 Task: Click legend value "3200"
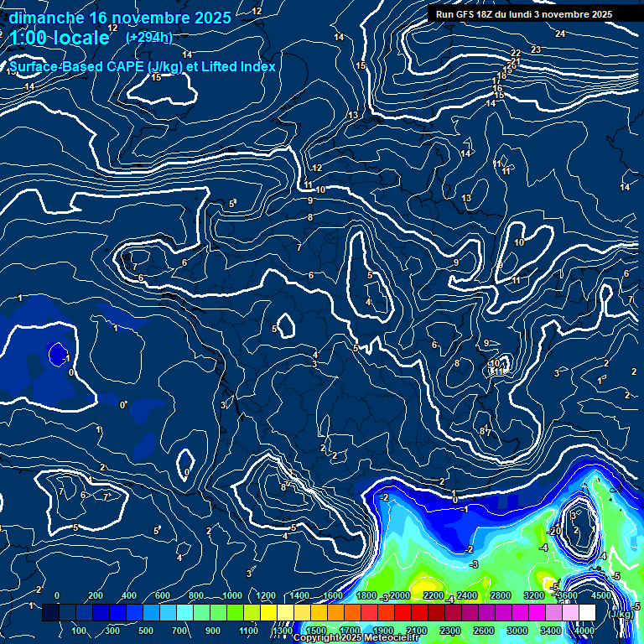coord(534,595)
